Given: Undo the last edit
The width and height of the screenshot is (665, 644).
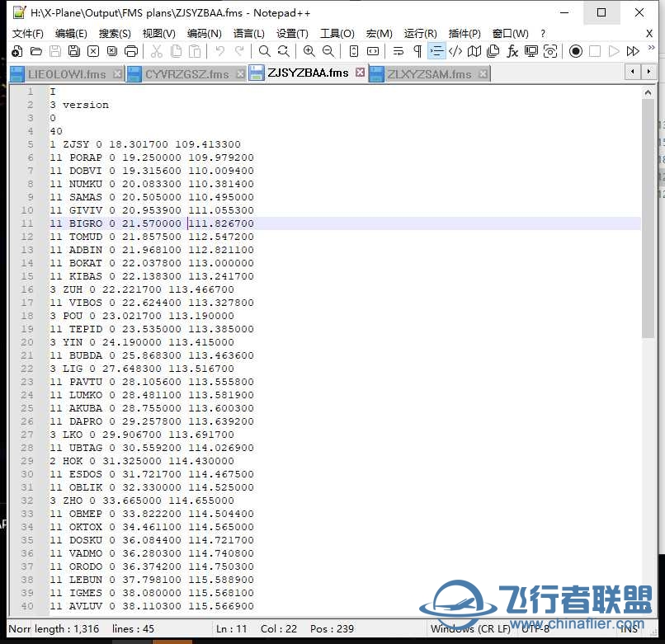Looking at the screenshot, I should [x=220, y=51].
